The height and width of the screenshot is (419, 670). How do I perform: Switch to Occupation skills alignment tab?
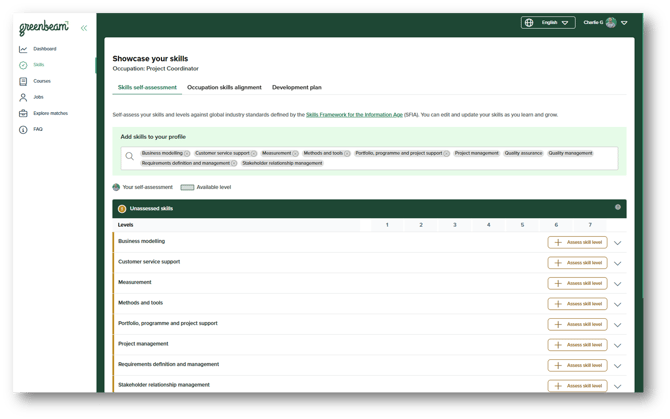(x=224, y=88)
